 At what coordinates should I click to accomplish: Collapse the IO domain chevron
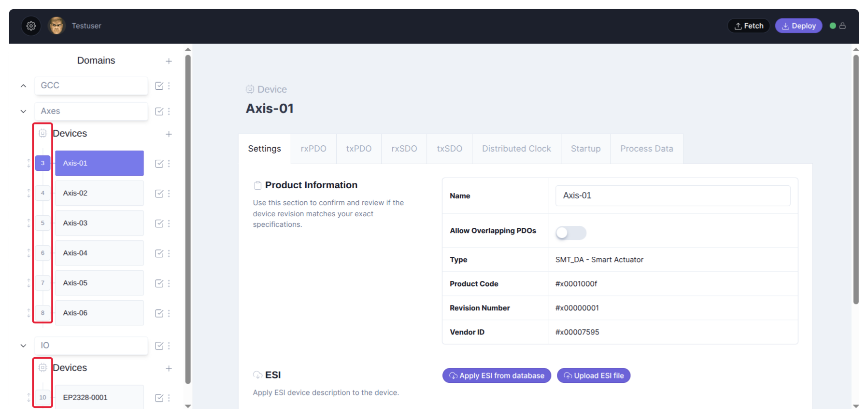(23, 346)
